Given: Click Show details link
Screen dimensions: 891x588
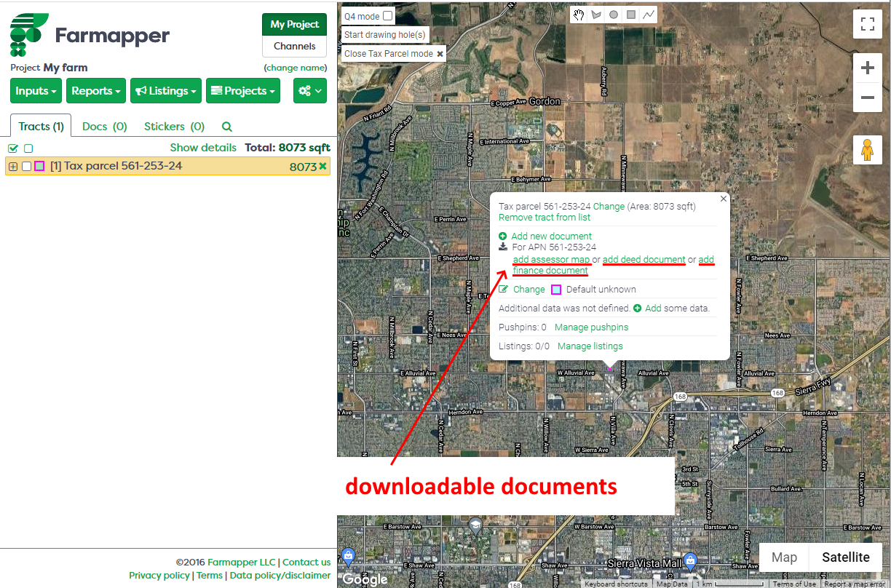Looking at the screenshot, I should click(203, 148).
